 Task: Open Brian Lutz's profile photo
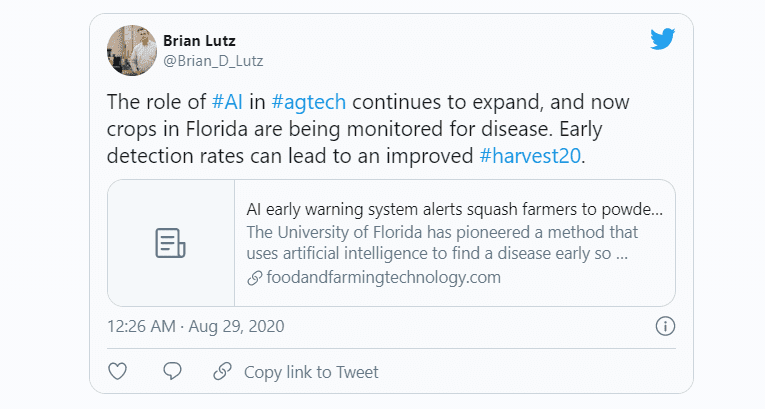tap(132, 50)
